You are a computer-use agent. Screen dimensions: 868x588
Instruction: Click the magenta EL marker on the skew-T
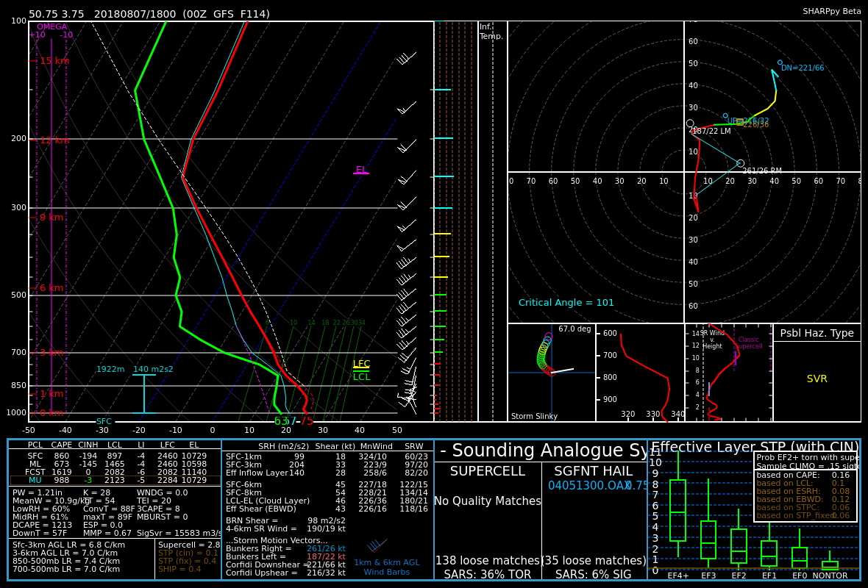361,170
